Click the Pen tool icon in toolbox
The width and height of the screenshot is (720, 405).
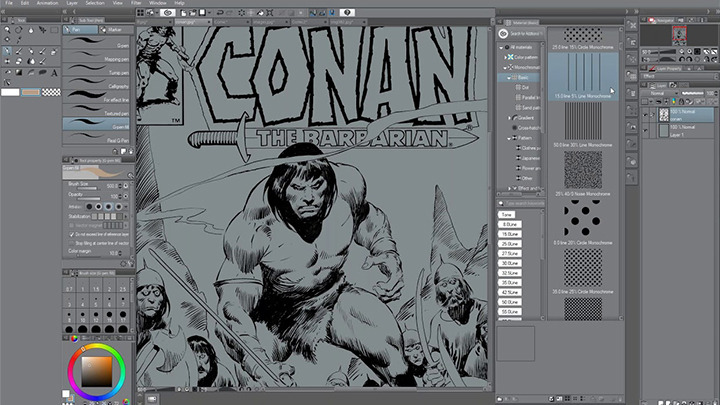9,49
